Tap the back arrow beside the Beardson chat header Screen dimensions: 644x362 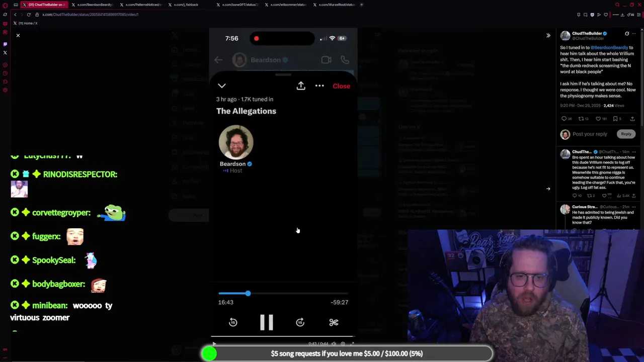coord(218,60)
